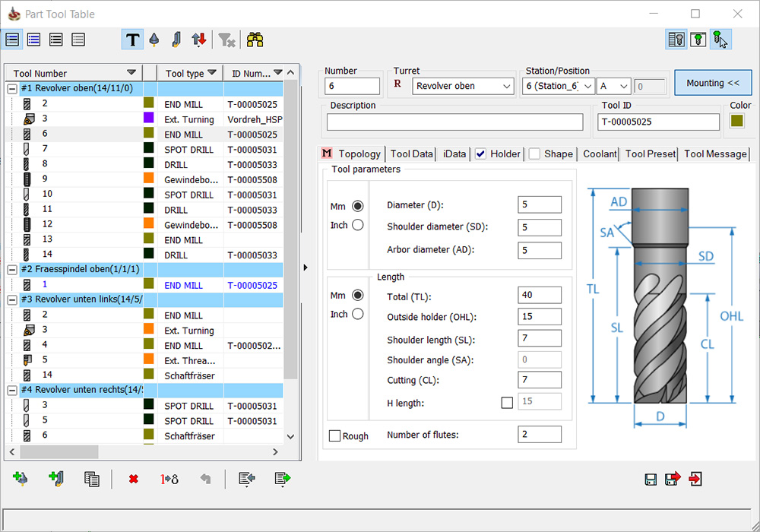Select the fourth grey list view icon
The image size is (760, 532).
[78, 40]
